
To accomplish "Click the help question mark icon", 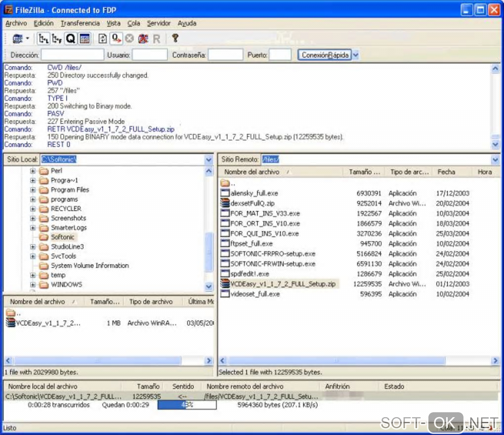I will coord(175,38).
